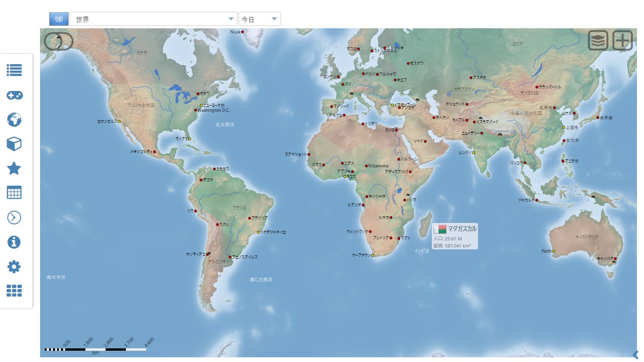Select the globe view icon in the sidebar
Viewport: 644px width, 362px height.
14,120
